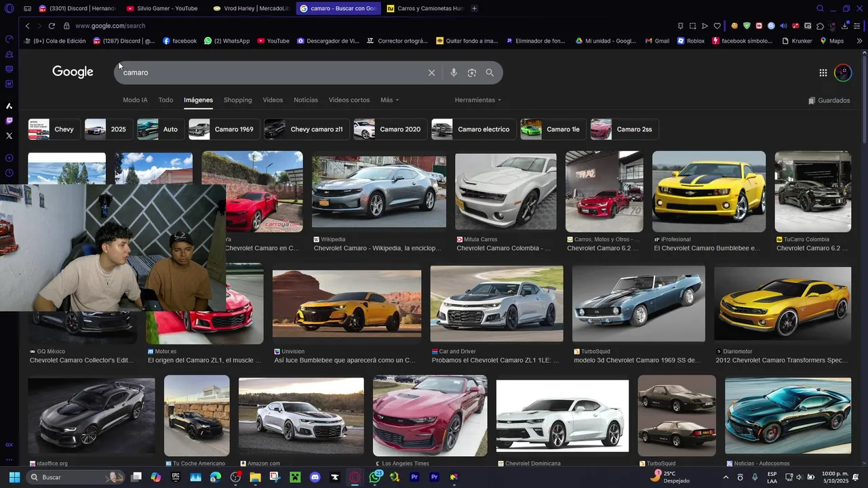Viewport: 868px width, 488px height.
Task: Open tab search magnifier in title bar
Action: tap(820, 8)
